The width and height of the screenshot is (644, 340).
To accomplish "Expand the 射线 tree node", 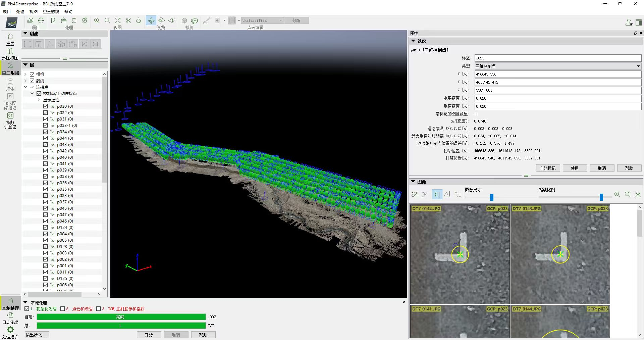I will point(25,81).
